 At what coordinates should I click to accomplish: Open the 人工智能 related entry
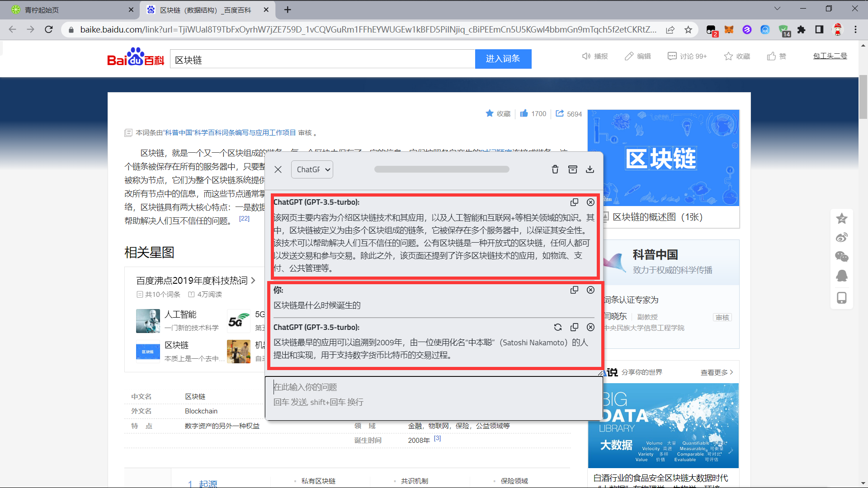click(x=180, y=314)
